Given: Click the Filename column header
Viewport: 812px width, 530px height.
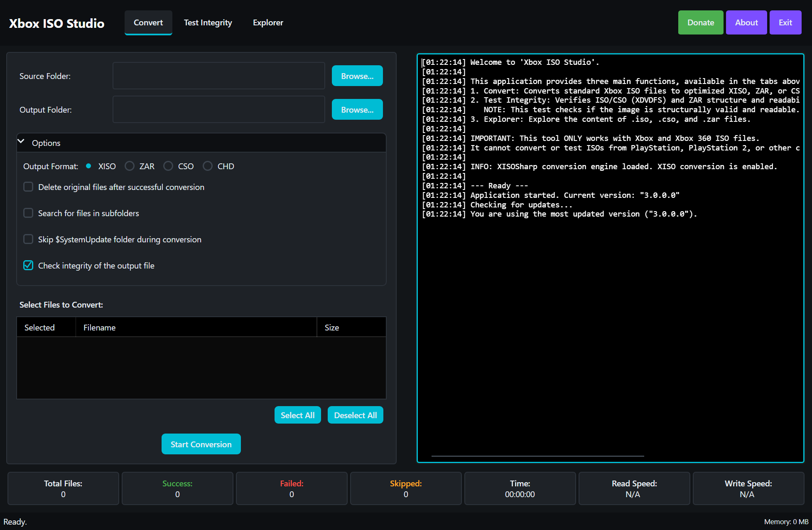Looking at the screenshot, I should click(x=196, y=327).
